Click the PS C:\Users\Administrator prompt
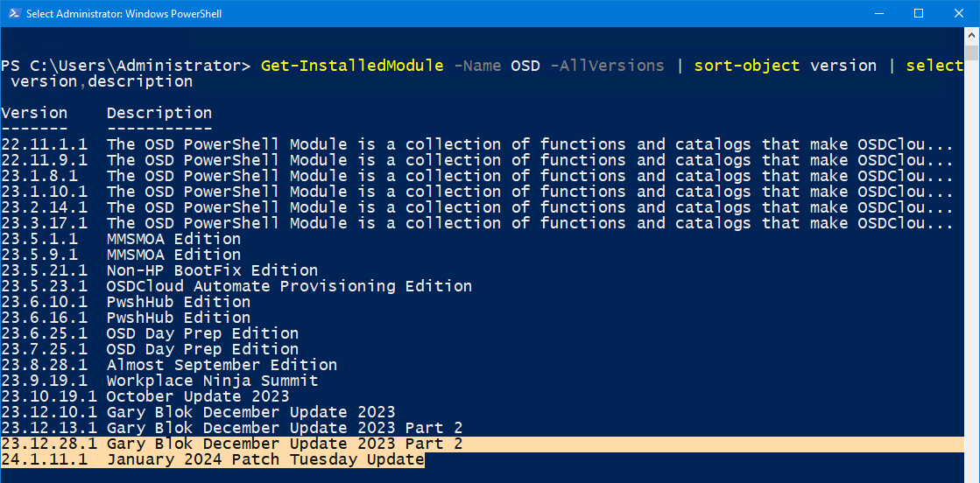Viewport: 980px width, 483px height. [x=125, y=66]
